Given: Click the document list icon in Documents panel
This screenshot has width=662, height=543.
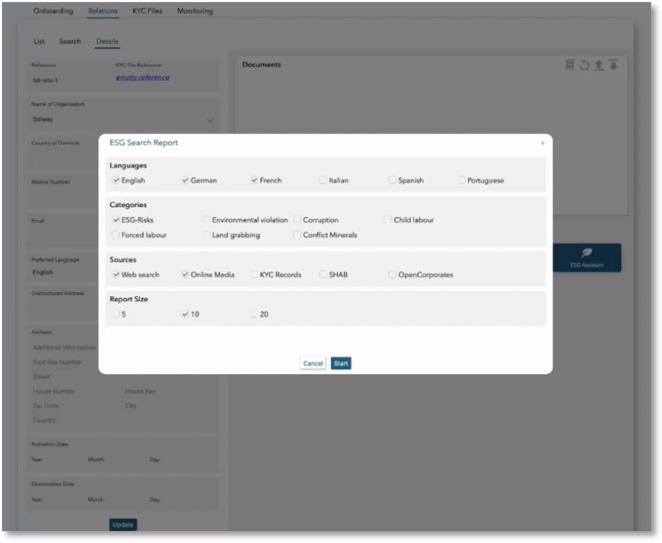Looking at the screenshot, I should pos(570,65).
